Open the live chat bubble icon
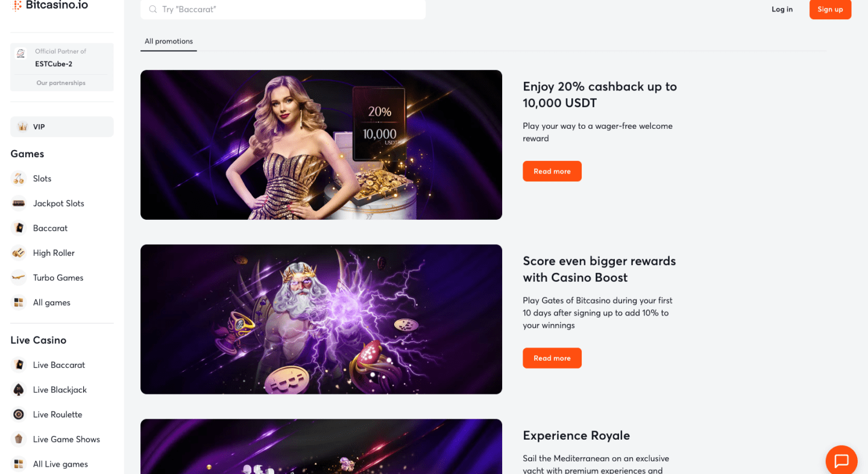The height and width of the screenshot is (474, 868). [x=841, y=461]
